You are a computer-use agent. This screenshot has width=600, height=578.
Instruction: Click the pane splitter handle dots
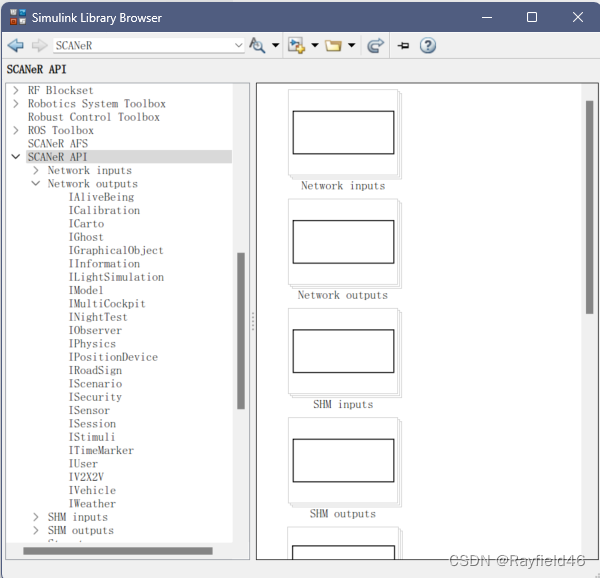253,321
